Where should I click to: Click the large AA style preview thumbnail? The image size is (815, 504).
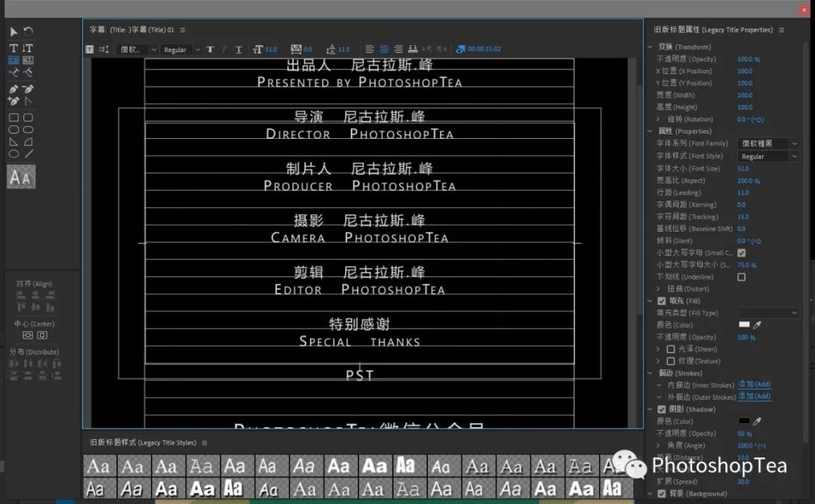(x=21, y=177)
